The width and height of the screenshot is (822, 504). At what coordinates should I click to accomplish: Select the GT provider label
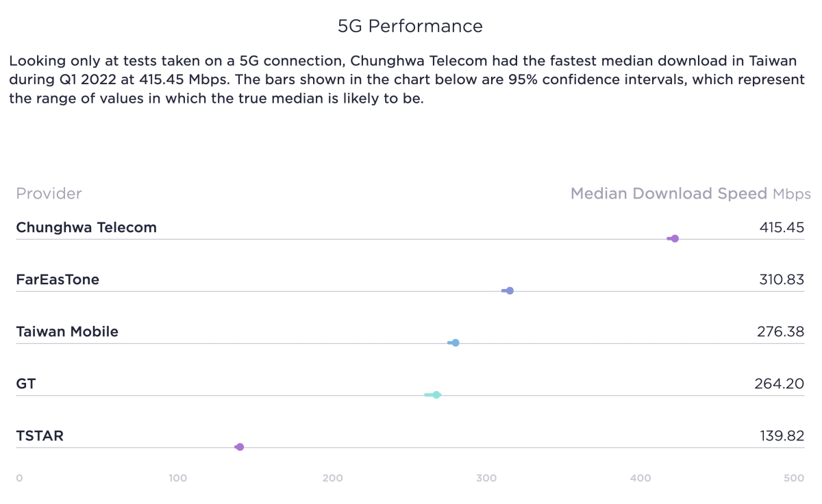(x=26, y=383)
